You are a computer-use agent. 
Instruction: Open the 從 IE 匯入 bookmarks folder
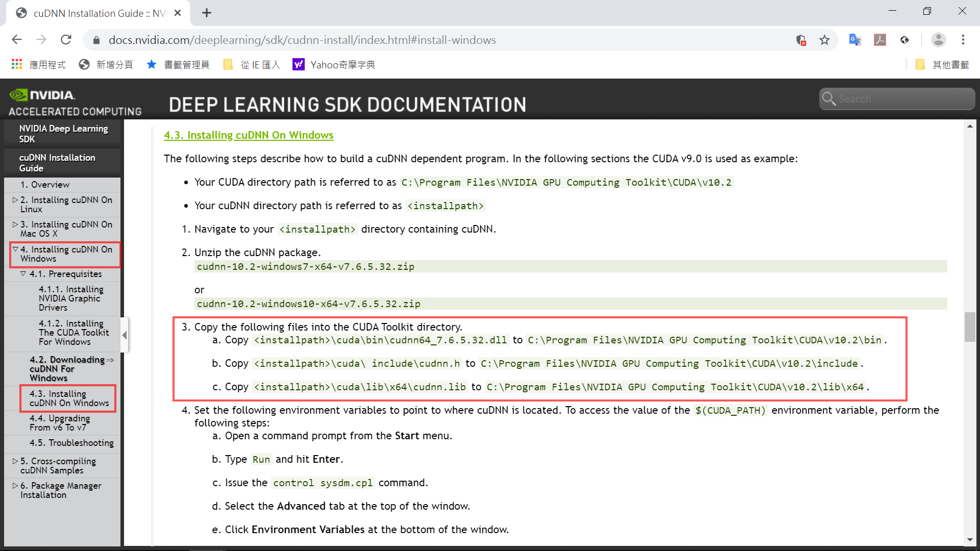(x=252, y=64)
